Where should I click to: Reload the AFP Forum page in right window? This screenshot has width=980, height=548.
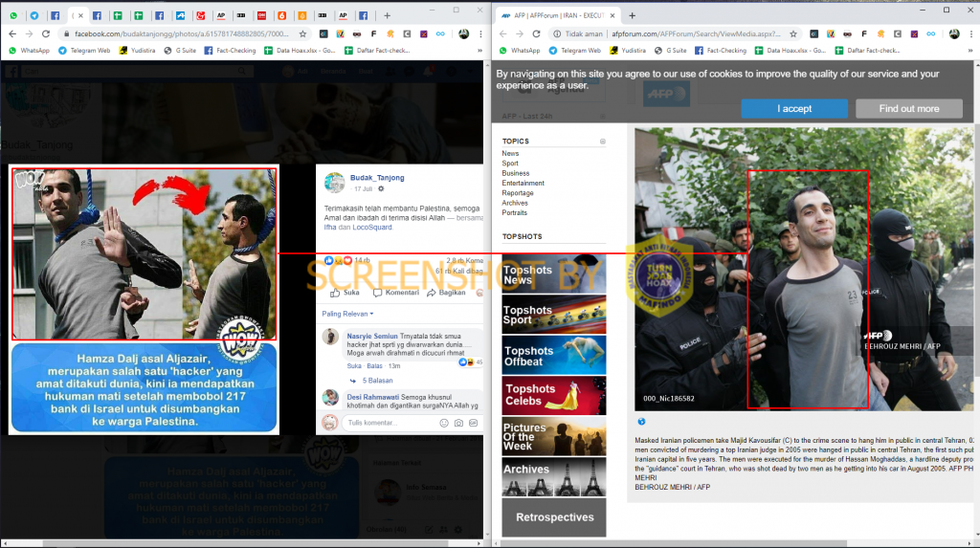click(536, 33)
